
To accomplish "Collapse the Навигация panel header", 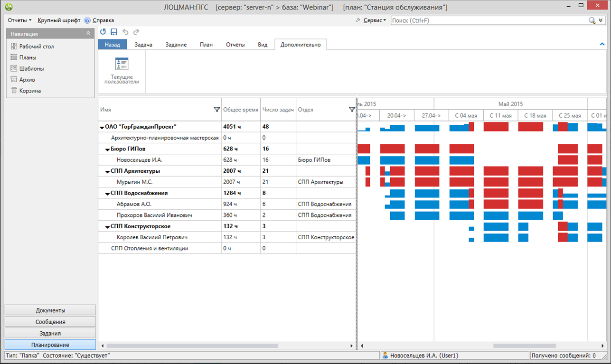I will (88, 34).
